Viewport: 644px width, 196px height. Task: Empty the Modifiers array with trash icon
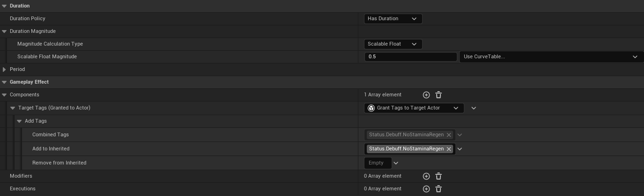tap(439, 176)
